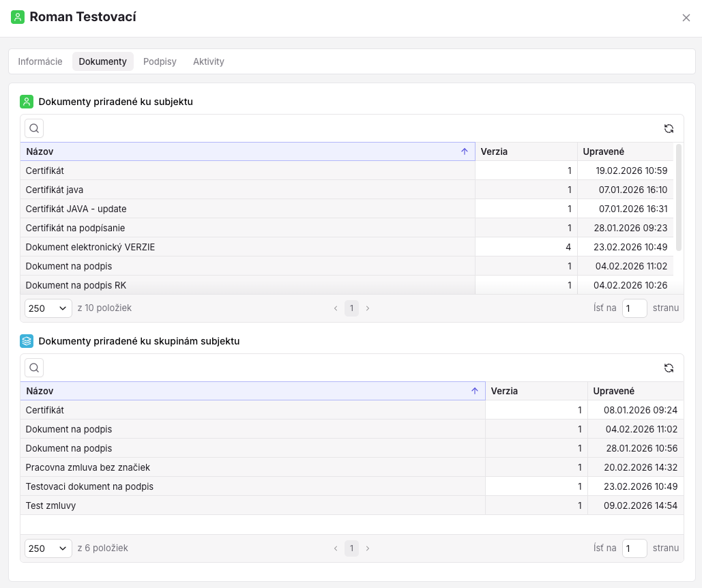This screenshot has width=702, height=588.
Task: Select Certifikát row dated 08.01.2026 09:24
Action: (x=352, y=410)
